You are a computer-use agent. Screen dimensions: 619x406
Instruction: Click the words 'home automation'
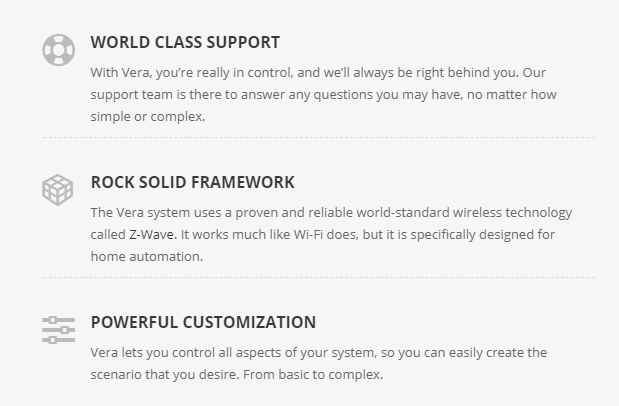click(146, 256)
